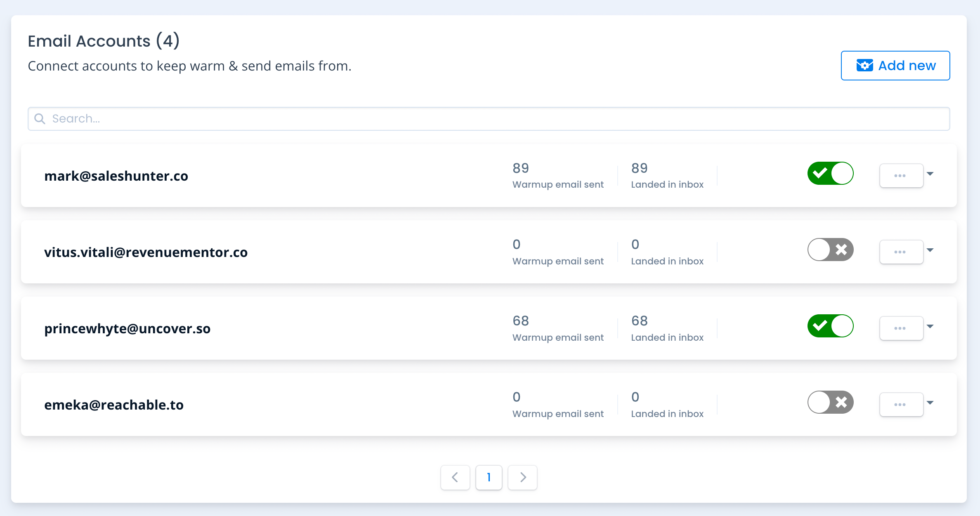Image resolution: width=980 pixels, height=516 pixels.
Task: Expand dropdown caret for mark@saleshunter.co row
Action: (930, 174)
